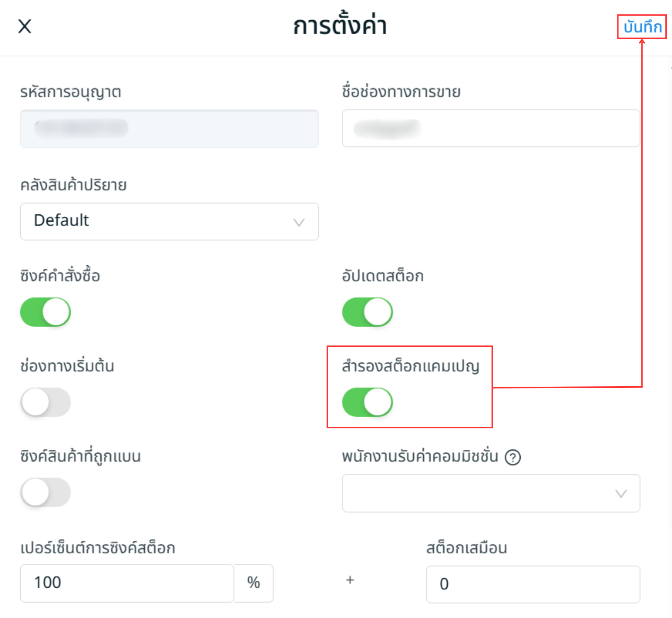The height and width of the screenshot is (618, 672).
Task: Expand the พนักงานรับค่าคอมมิชชั่น dropdown
Action: click(x=491, y=493)
